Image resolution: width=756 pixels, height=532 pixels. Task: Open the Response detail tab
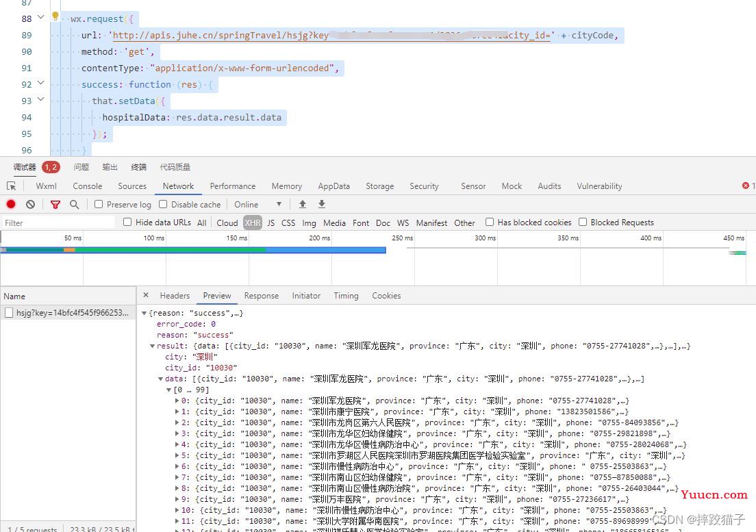coord(262,295)
